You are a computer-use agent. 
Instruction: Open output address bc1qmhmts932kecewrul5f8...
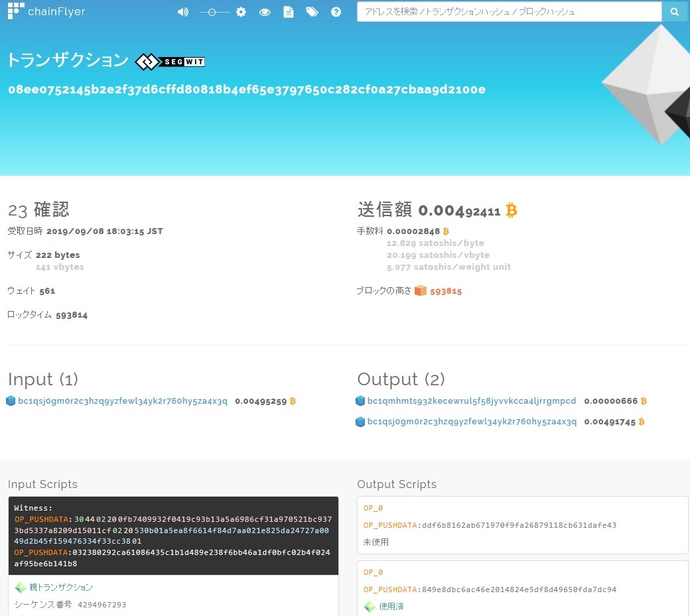pyautogui.click(x=471, y=400)
